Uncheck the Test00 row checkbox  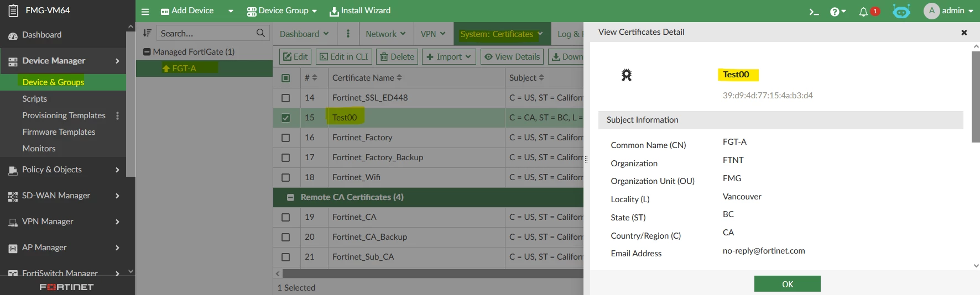click(x=285, y=118)
